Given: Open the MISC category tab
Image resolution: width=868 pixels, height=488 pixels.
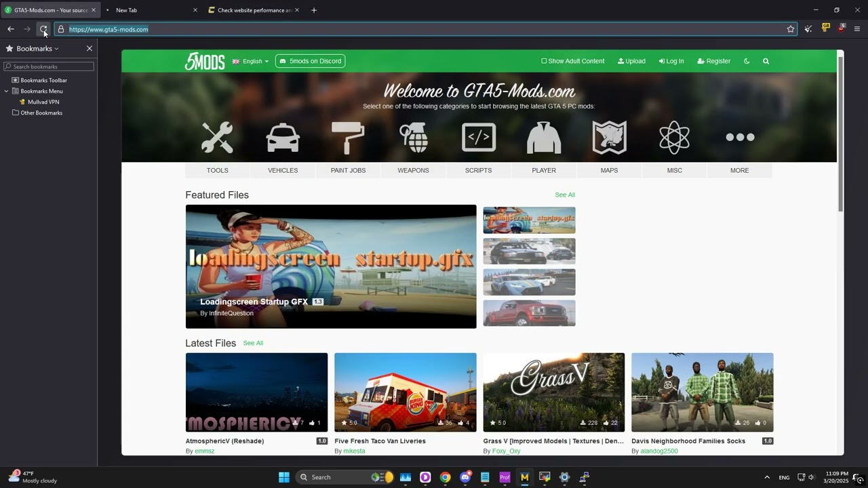Looking at the screenshot, I should pos(674,170).
